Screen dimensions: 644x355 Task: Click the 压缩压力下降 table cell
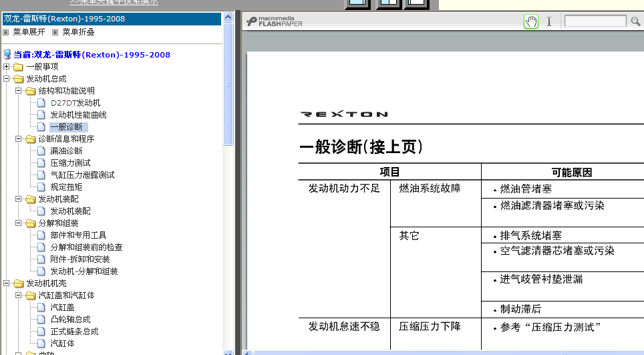coord(430,327)
